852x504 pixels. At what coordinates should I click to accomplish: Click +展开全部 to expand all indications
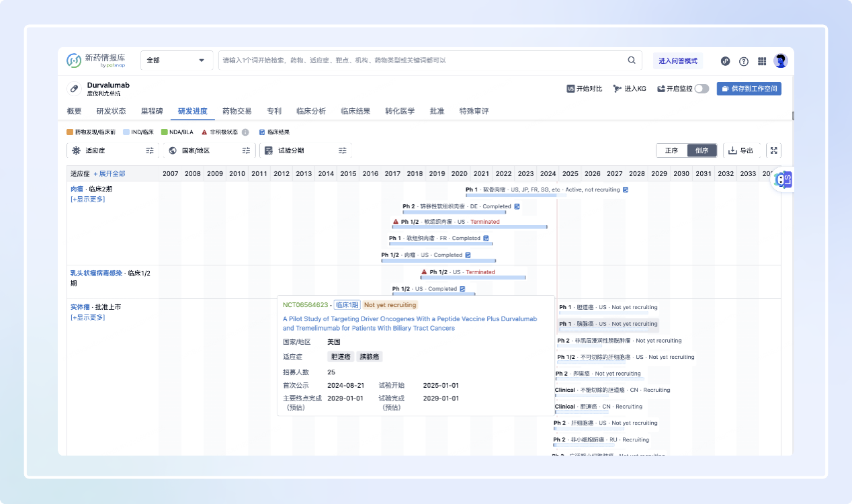pyautogui.click(x=110, y=173)
